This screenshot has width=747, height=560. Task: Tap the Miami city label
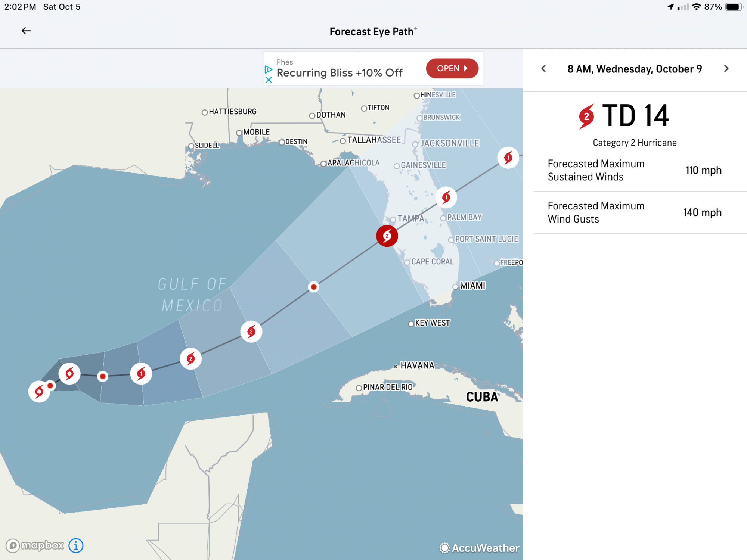click(x=472, y=286)
